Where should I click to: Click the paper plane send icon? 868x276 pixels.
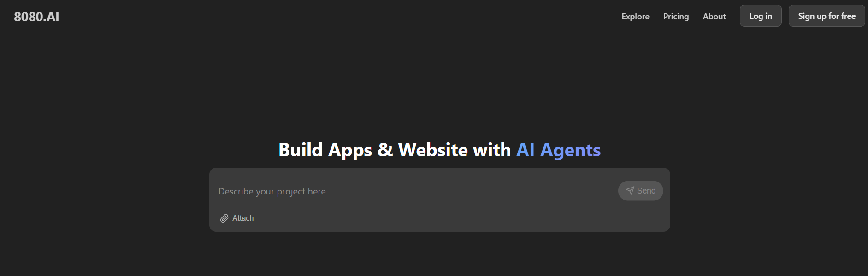click(x=630, y=191)
